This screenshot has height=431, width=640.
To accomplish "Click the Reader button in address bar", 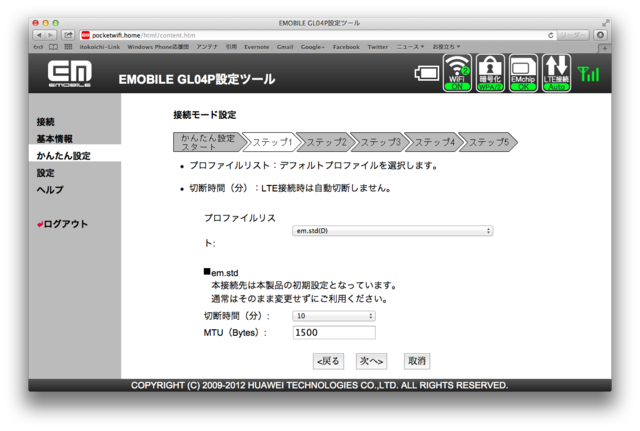I will pyautogui.click(x=573, y=35).
